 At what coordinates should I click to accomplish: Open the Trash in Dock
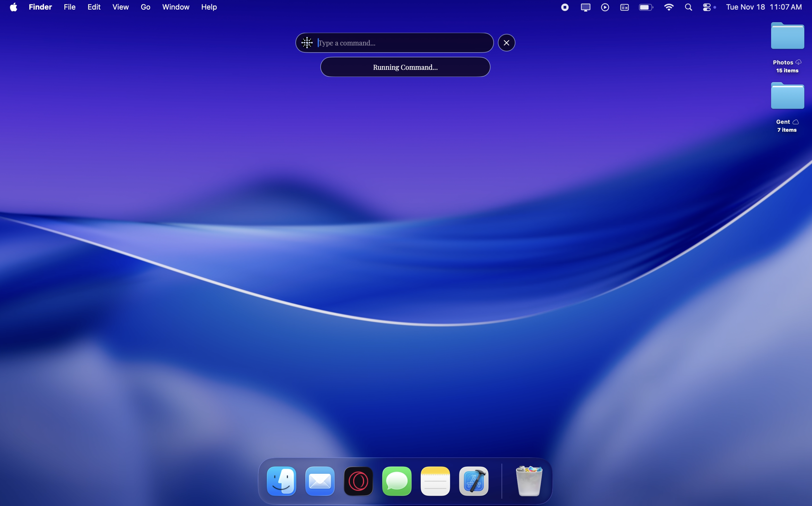pyautogui.click(x=529, y=481)
